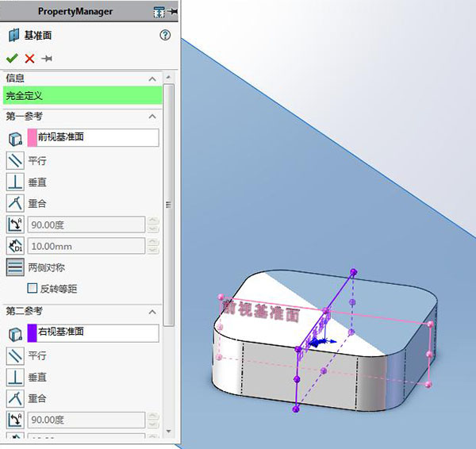Decrease 10.00mm distance with down stepper
The width and height of the screenshot is (476, 449).
(x=153, y=250)
